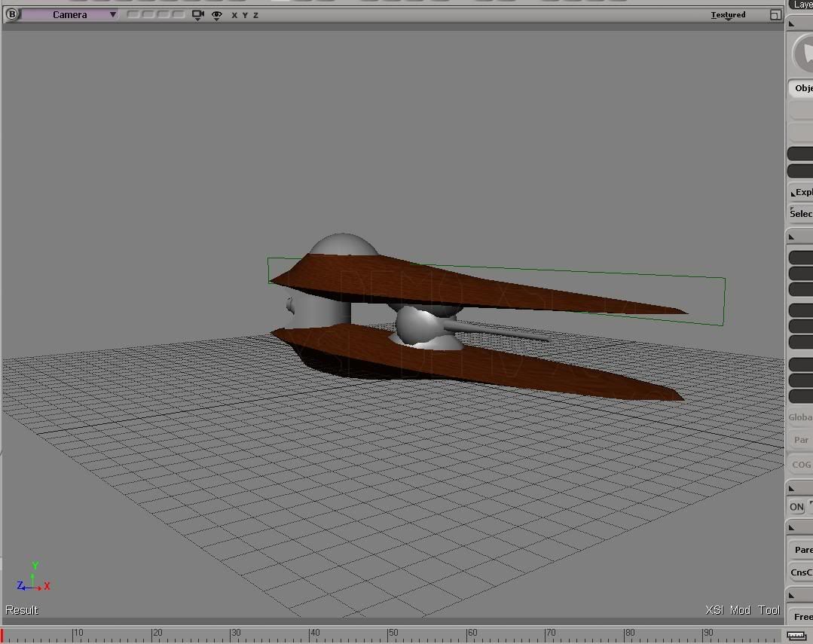
Task: Toggle the Y axis view button
Action: point(245,16)
